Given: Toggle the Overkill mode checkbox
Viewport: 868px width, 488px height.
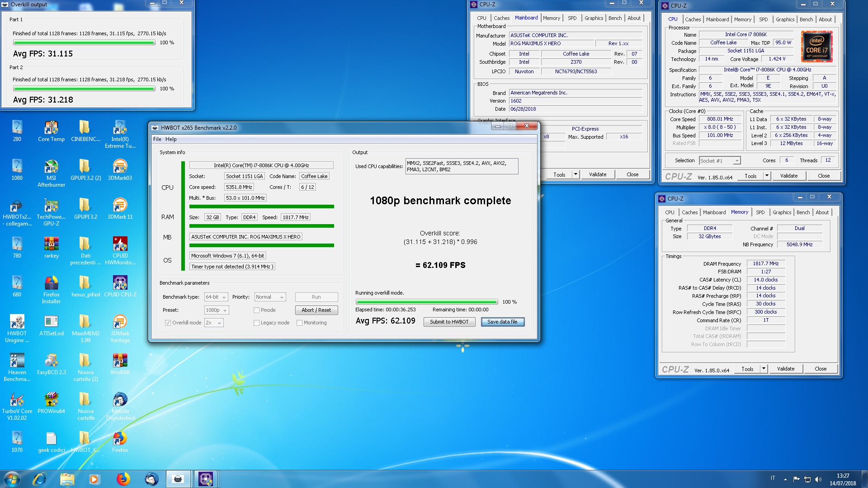Looking at the screenshot, I should [x=168, y=323].
